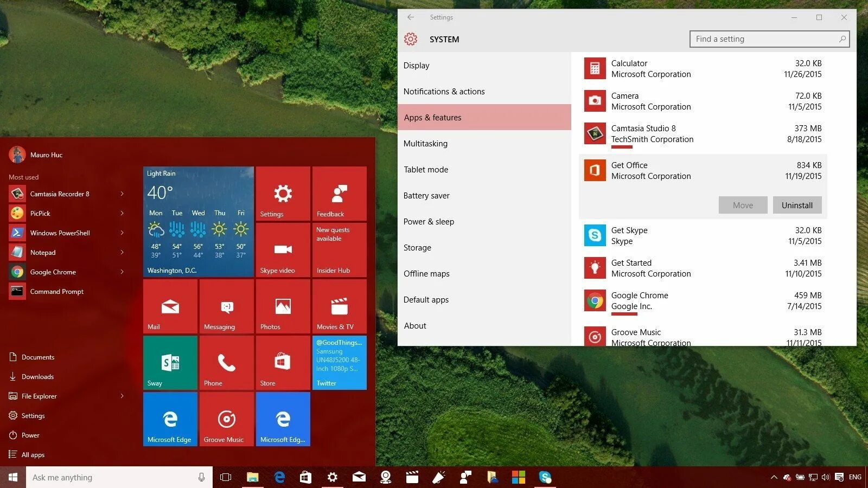Viewport: 868px width, 488px height.
Task: Click the Mauro Huc user account
Action: click(36, 155)
